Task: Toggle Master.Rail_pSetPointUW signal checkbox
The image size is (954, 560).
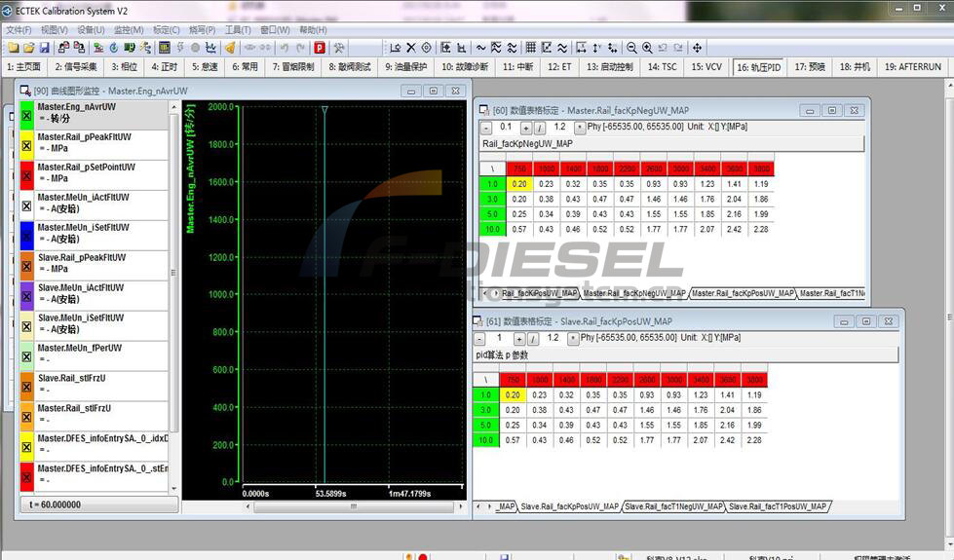Action: 26,175
